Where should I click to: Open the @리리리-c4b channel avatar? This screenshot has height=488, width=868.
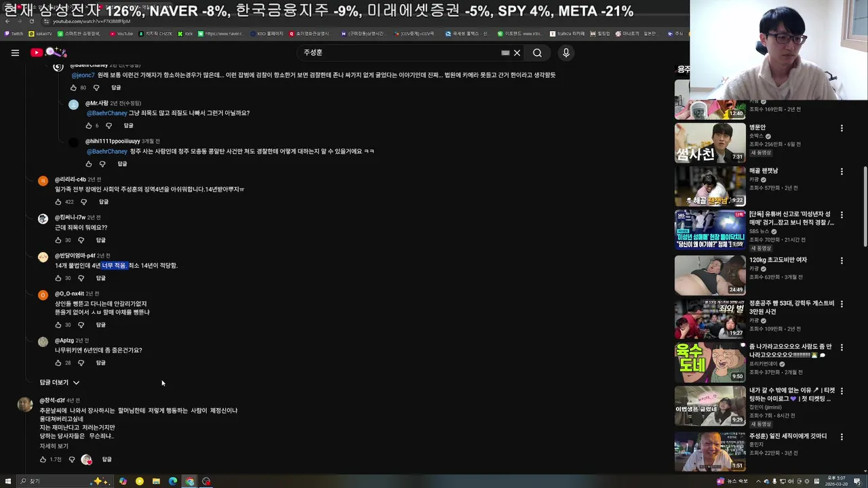(43, 181)
